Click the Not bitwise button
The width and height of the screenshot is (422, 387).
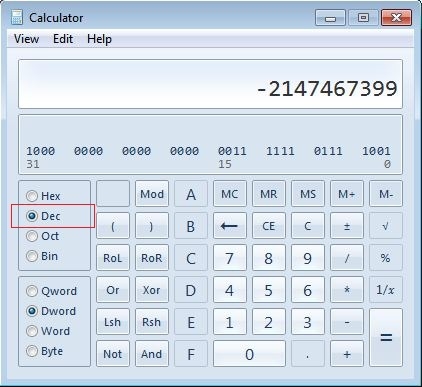coord(113,354)
